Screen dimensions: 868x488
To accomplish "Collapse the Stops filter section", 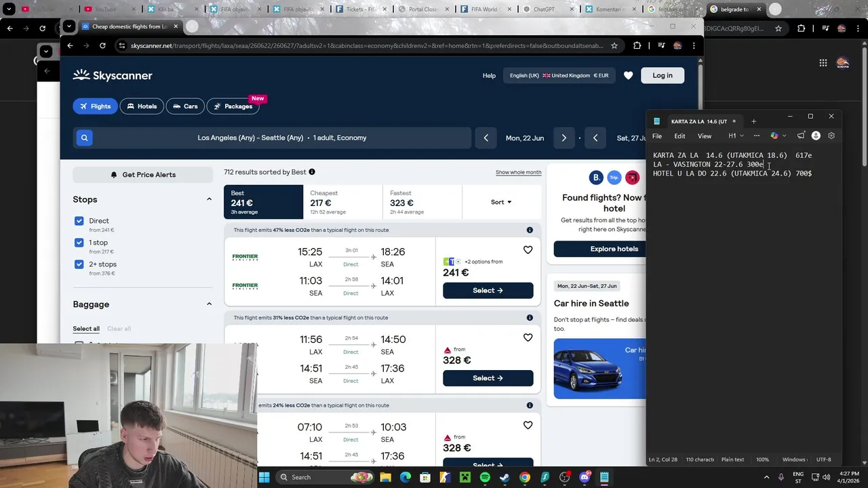I will click(x=209, y=199).
